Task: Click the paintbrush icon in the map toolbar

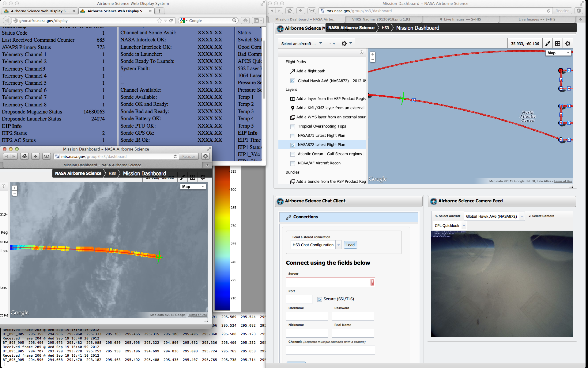Action: [548, 44]
